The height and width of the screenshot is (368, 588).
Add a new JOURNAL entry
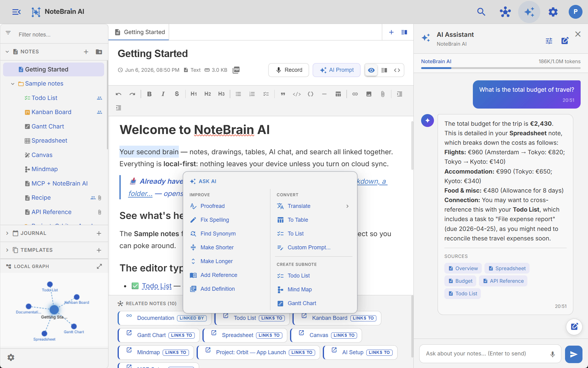tap(99, 233)
